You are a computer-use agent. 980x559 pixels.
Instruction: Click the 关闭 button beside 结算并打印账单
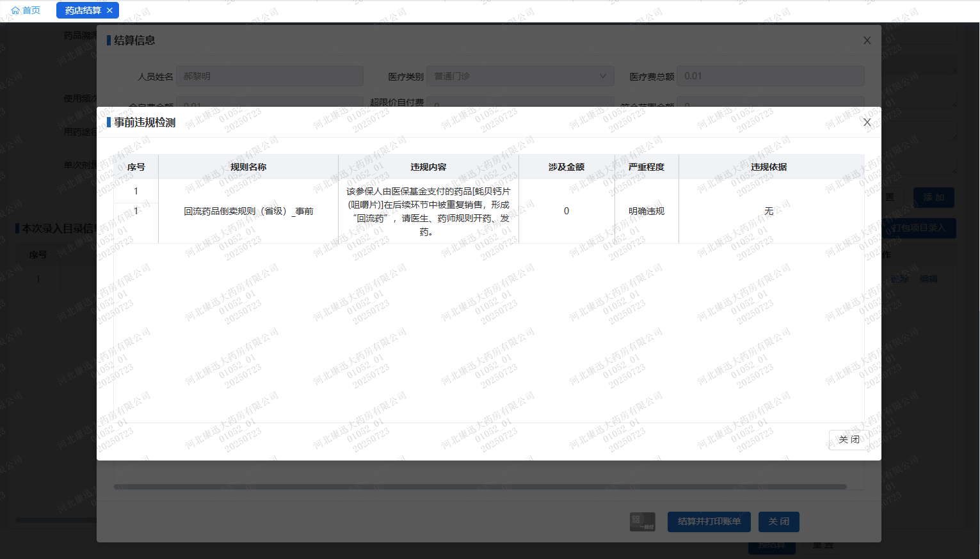click(778, 521)
